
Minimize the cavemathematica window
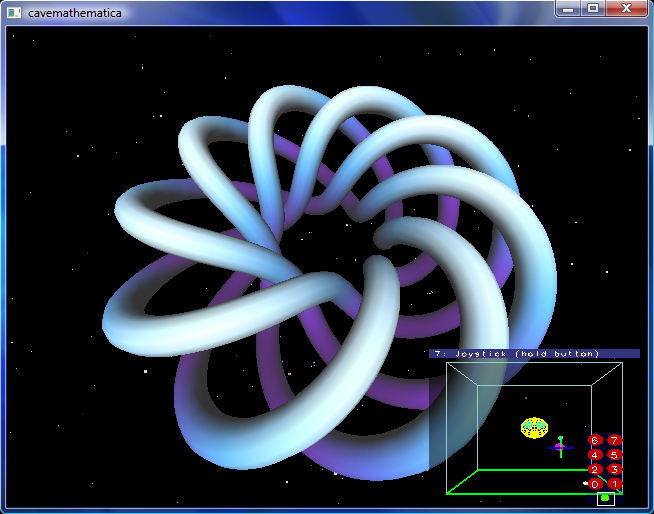point(568,9)
